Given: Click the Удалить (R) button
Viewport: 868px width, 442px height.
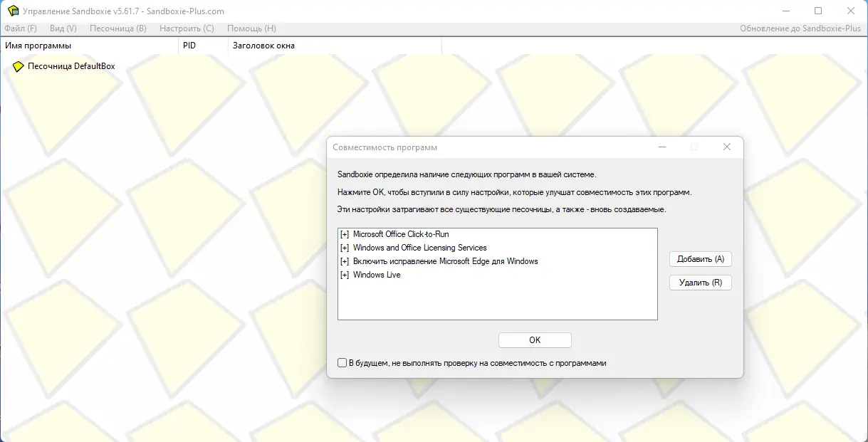Looking at the screenshot, I should (701, 283).
